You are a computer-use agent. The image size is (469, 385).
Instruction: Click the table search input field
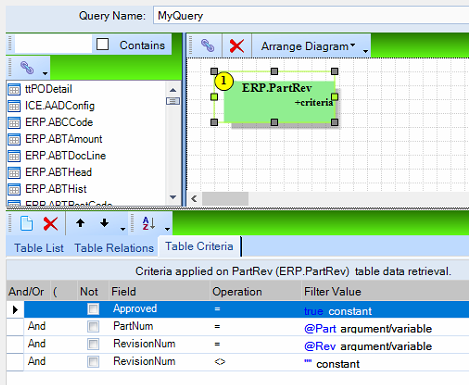[53, 44]
